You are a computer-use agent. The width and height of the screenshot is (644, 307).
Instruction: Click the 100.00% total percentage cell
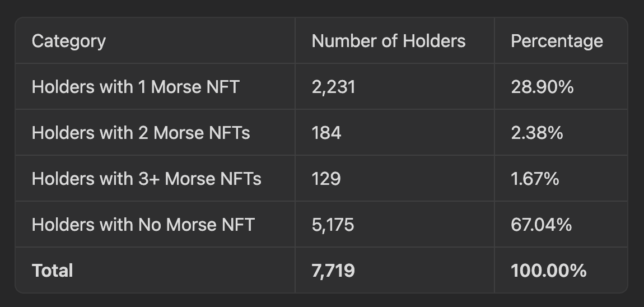[549, 271]
